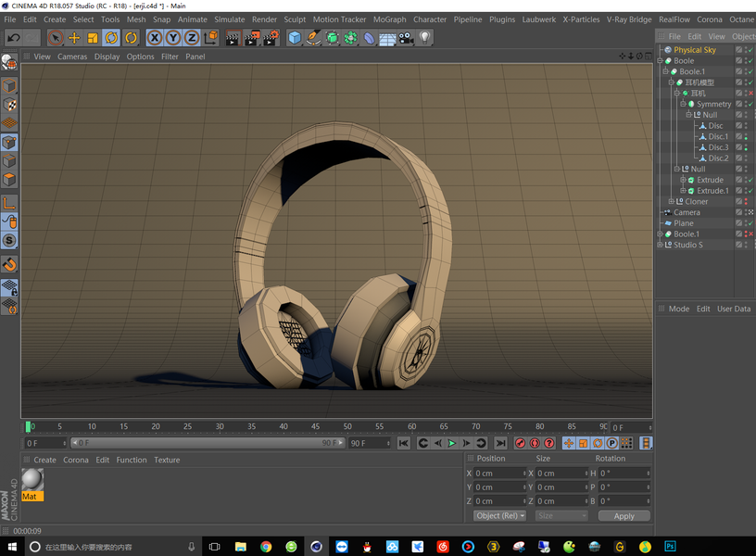
Task: Expand the Extrude.1 object
Action: coord(683,191)
